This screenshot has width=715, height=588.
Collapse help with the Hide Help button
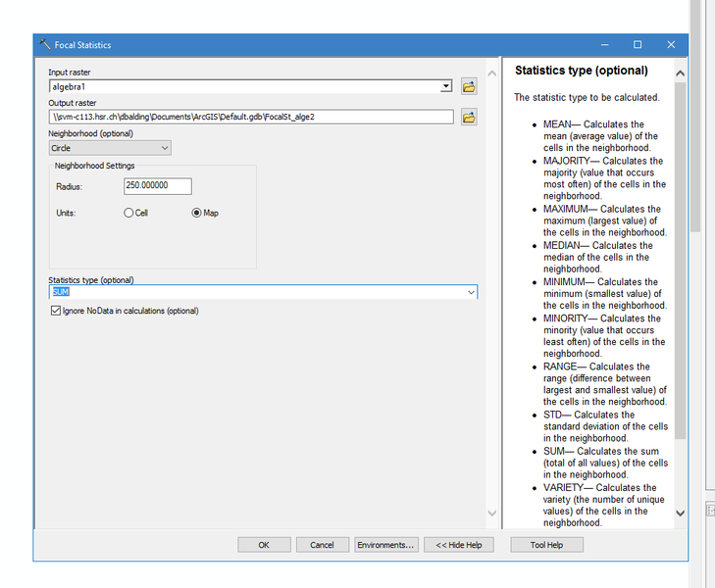[458, 545]
